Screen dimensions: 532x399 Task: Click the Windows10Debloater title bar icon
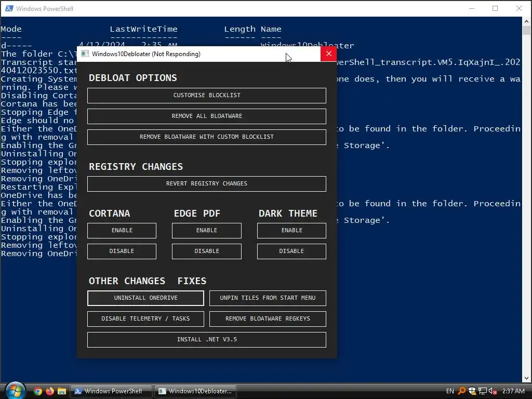(x=85, y=54)
